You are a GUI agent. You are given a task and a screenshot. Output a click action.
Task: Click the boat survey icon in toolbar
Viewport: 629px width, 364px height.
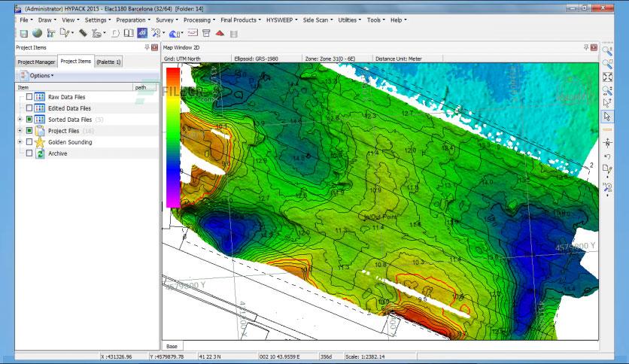tap(96, 33)
